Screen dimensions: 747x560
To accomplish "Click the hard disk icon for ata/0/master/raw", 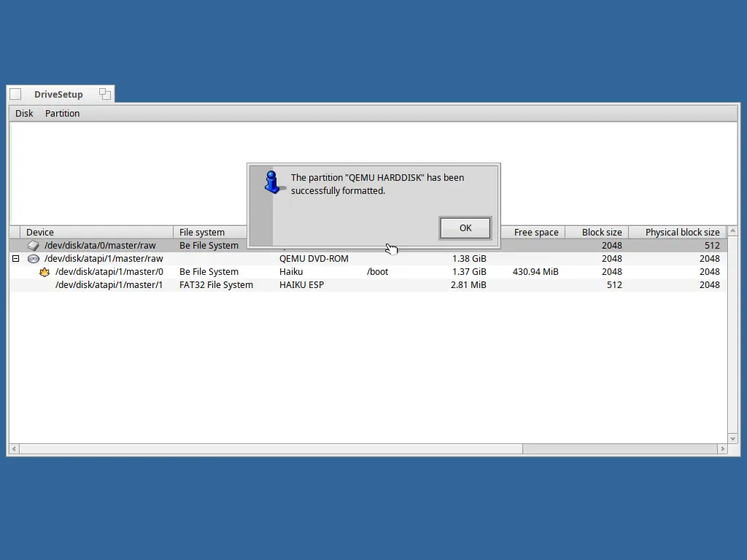I will click(34, 245).
